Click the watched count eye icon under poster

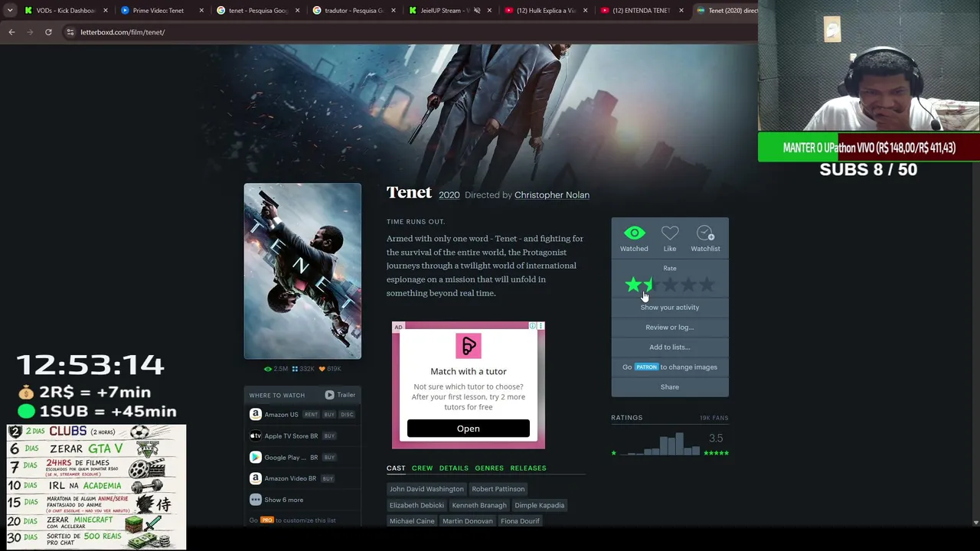[x=268, y=369]
